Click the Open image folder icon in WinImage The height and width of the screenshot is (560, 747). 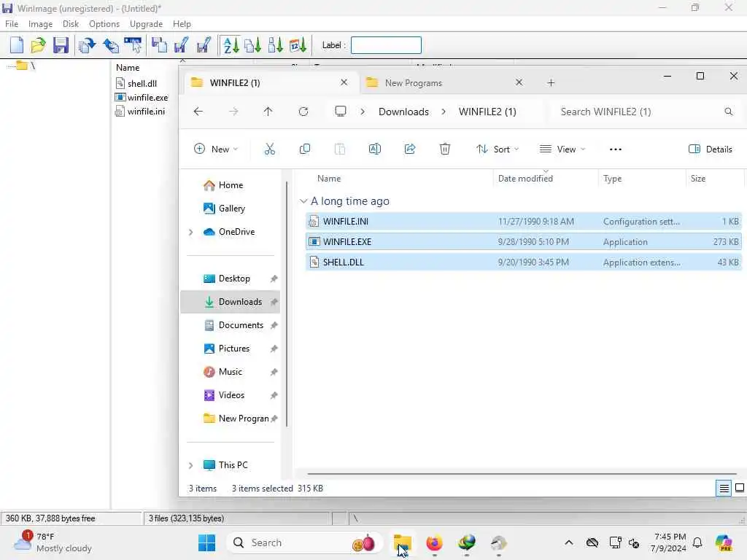(x=38, y=45)
